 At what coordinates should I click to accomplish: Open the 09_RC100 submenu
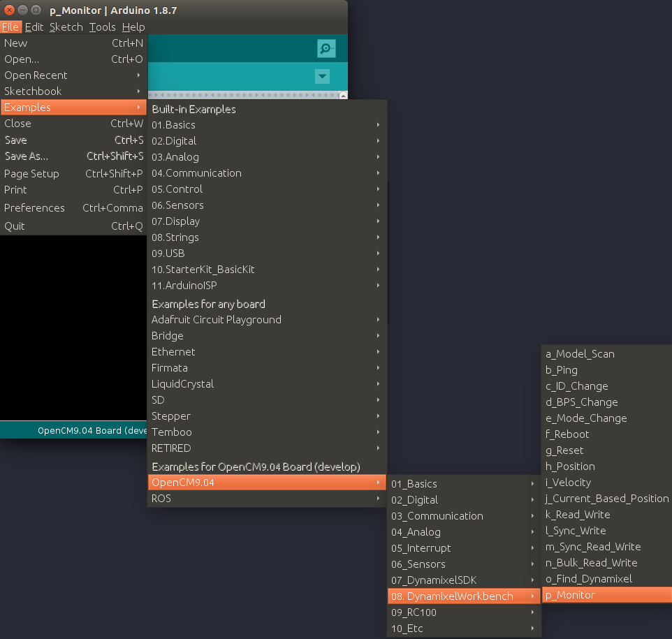coord(464,612)
